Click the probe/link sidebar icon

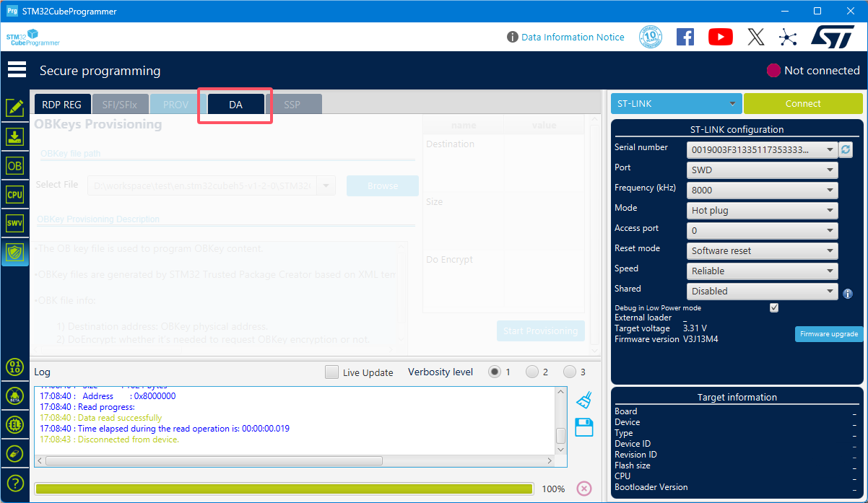[14, 453]
